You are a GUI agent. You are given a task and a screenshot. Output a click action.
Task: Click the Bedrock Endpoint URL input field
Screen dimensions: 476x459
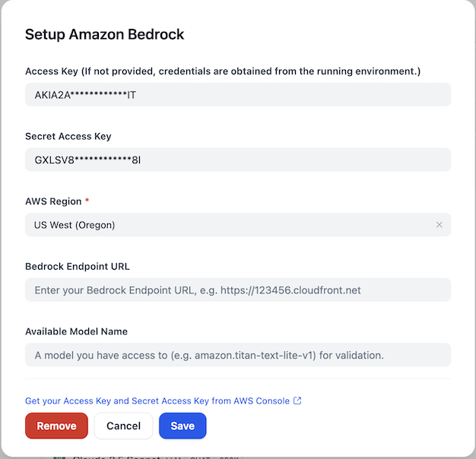(x=237, y=290)
